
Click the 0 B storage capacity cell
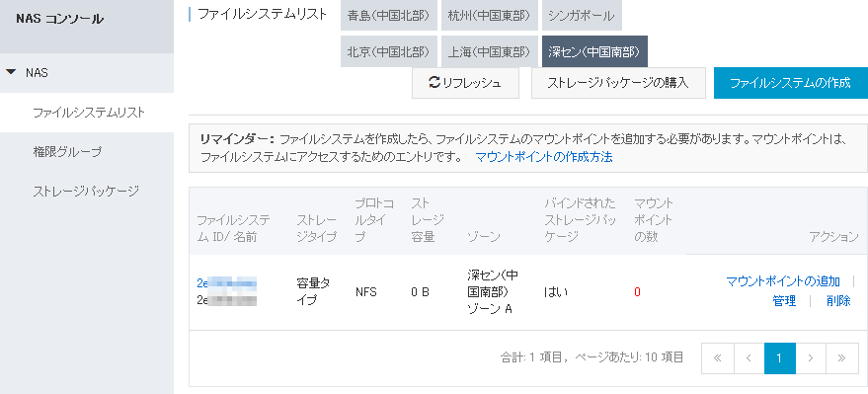pos(420,292)
